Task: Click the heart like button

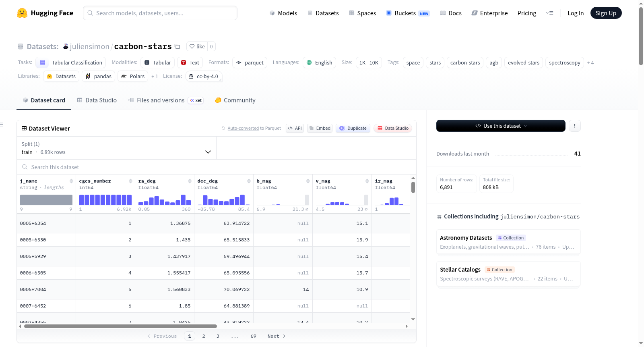Action: pos(197,46)
